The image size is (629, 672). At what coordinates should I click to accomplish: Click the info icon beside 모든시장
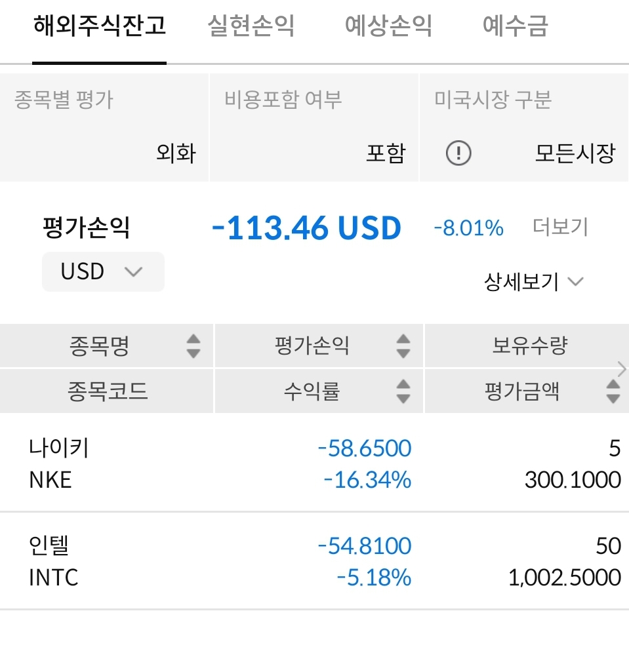(458, 153)
